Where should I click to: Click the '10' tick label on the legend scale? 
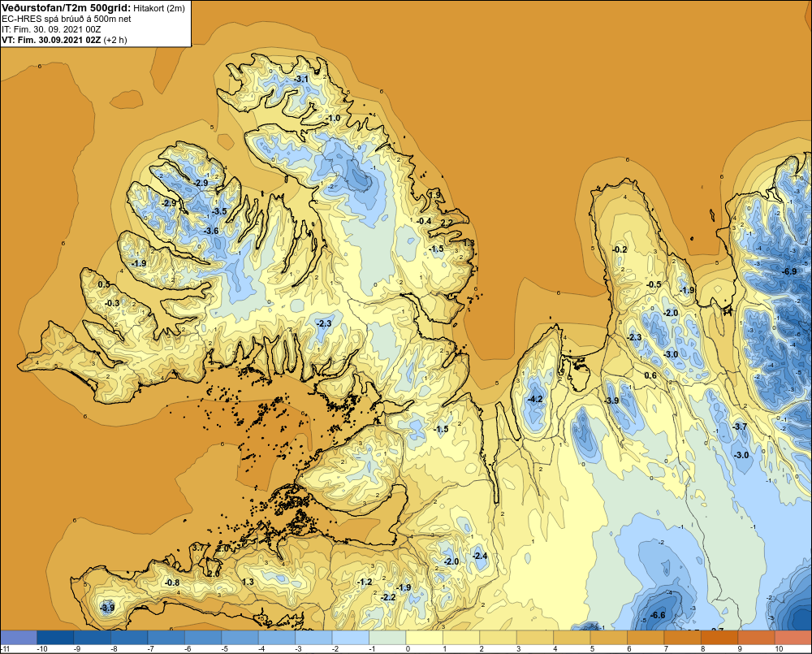pos(778,649)
